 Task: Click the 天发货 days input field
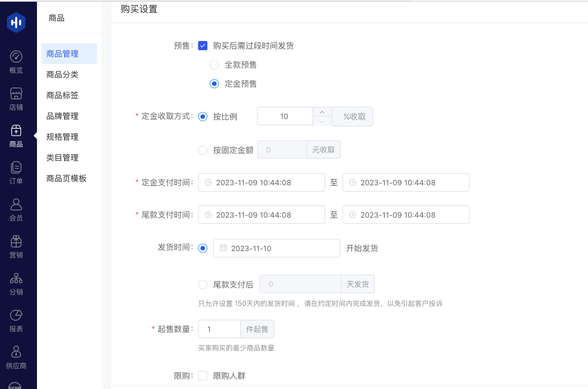(300, 284)
